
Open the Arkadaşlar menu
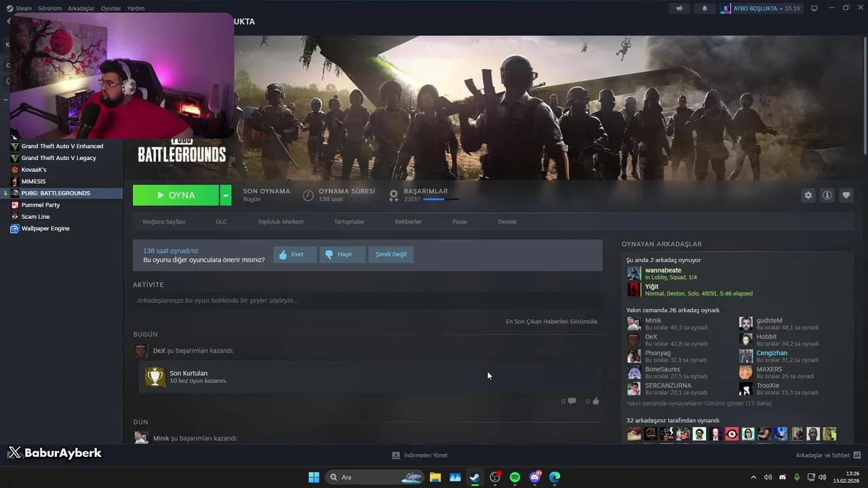[81, 8]
